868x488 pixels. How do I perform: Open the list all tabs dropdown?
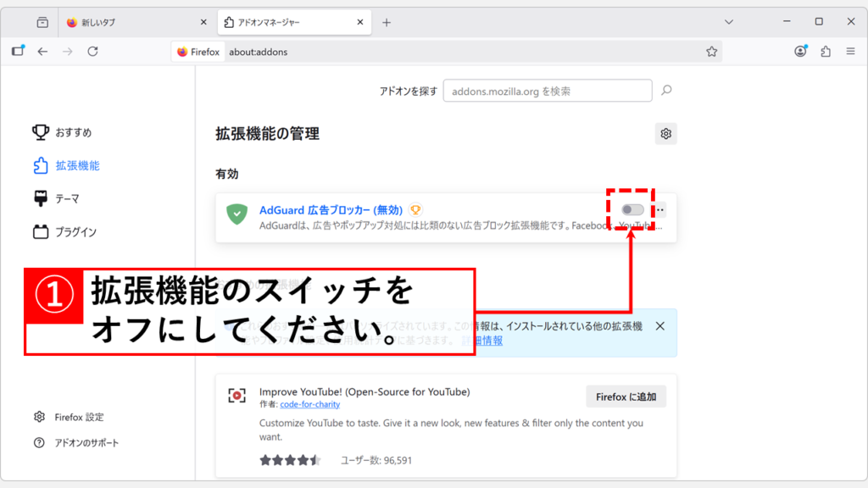coord(728,22)
